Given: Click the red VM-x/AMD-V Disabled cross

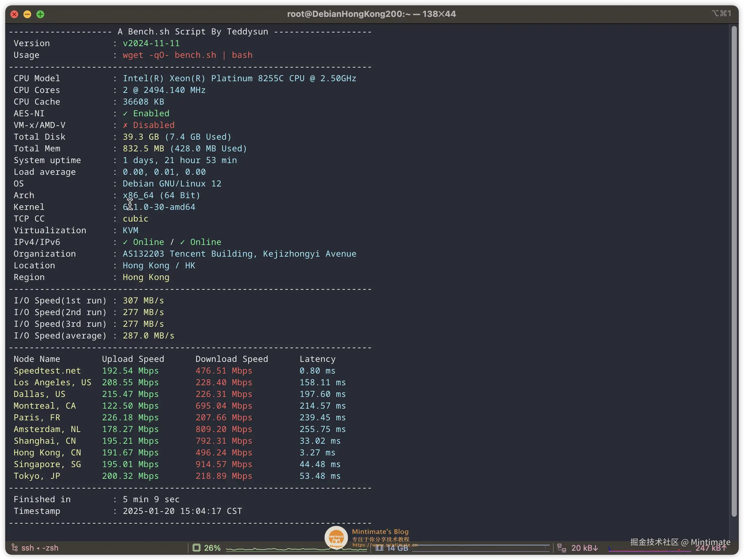Looking at the screenshot, I should pos(125,125).
